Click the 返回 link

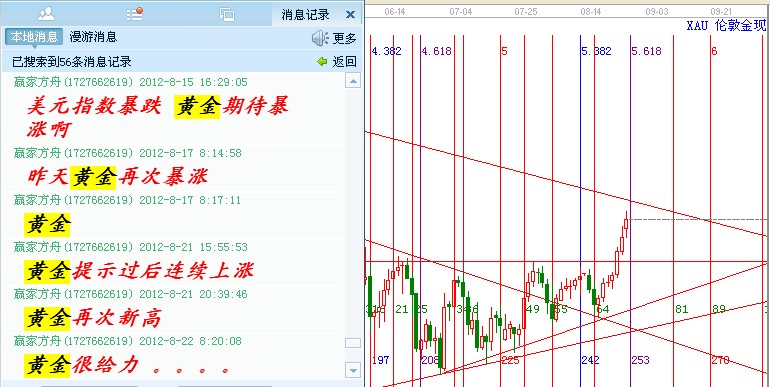coord(344,61)
